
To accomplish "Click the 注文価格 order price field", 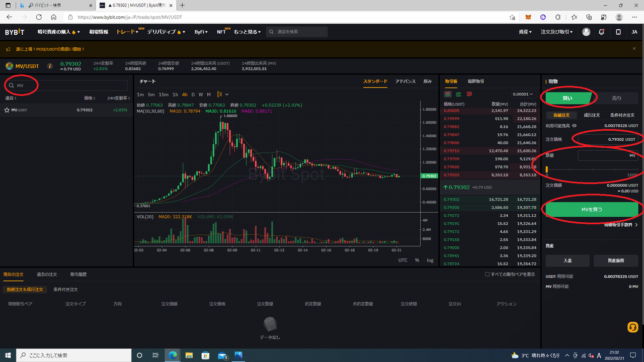I will pos(608,139).
